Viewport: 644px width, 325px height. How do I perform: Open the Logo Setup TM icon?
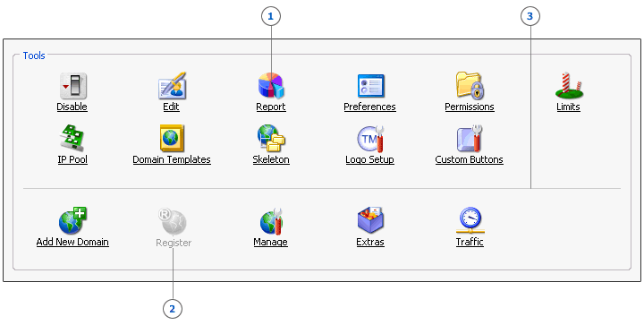coord(370,139)
